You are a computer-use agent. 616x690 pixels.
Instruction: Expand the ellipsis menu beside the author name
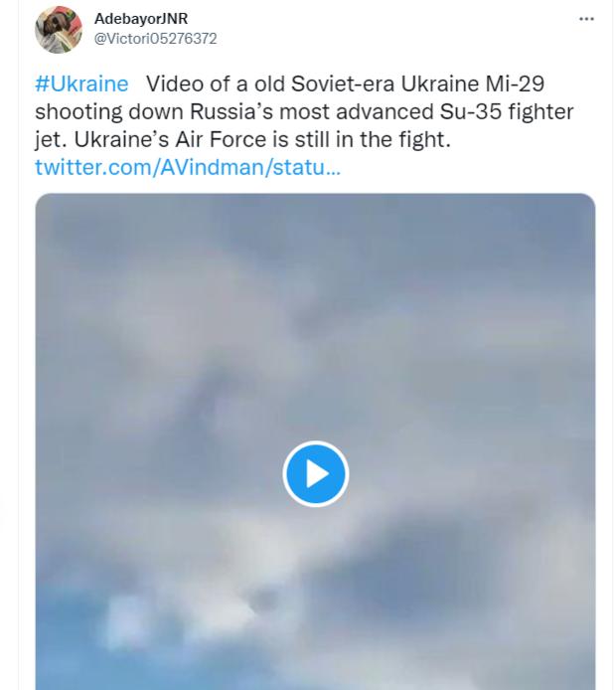click(586, 19)
